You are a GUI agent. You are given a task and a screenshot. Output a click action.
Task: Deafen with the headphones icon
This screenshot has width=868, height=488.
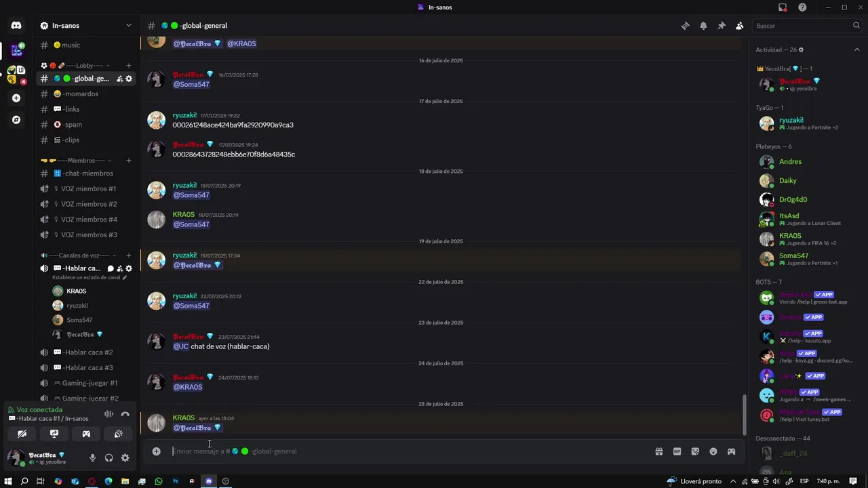pyautogui.click(x=109, y=458)
